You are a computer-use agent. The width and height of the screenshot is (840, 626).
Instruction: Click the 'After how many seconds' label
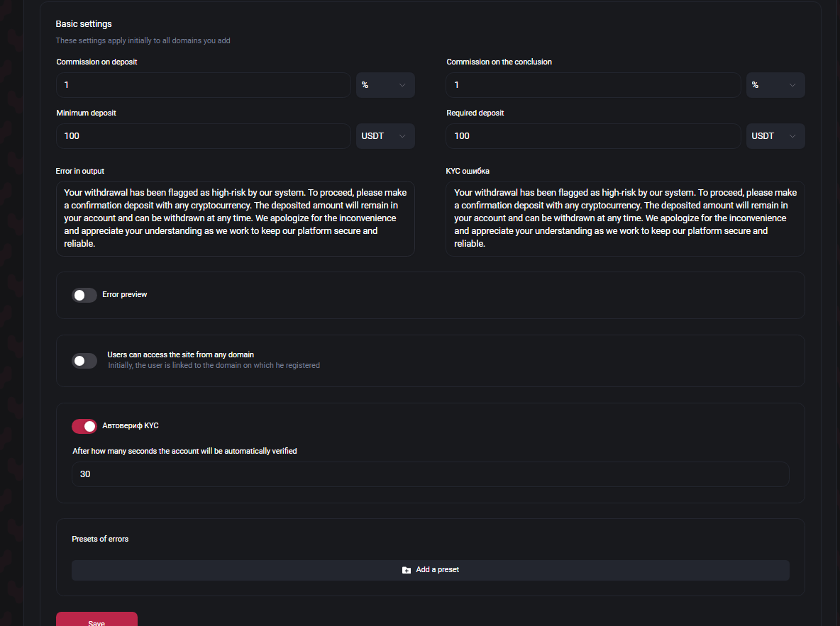185,452
